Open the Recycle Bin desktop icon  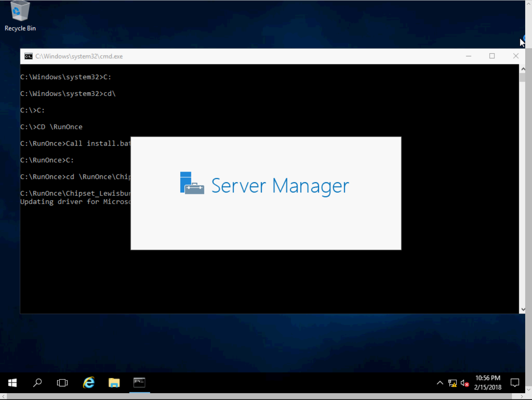(20, 16)
